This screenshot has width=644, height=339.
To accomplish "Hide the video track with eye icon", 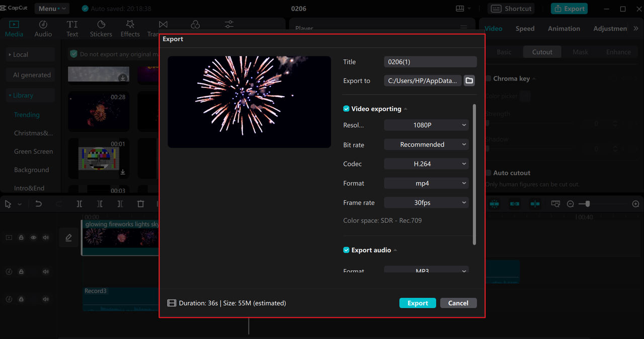I will tap(33, 237).
